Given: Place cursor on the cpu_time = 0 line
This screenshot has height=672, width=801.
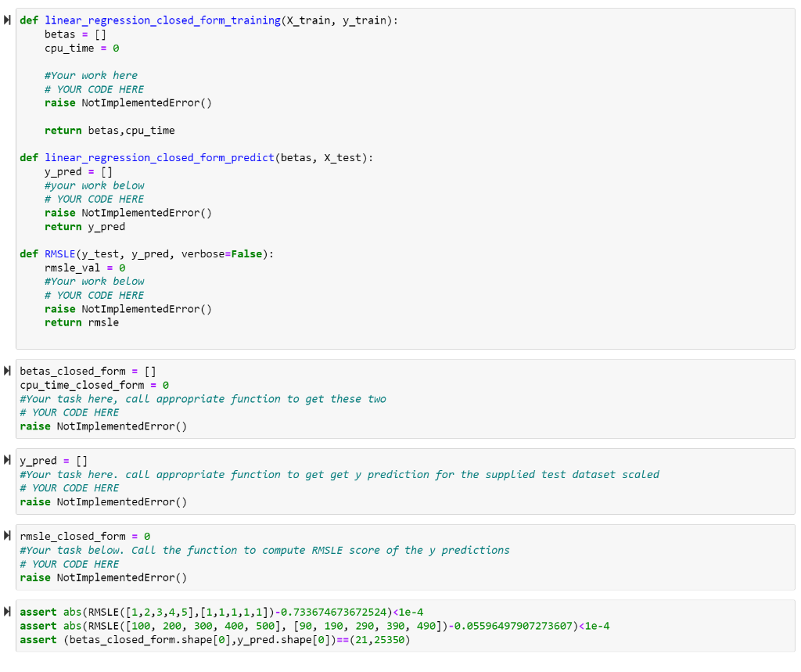Looking at the screenshot, I should [x=82, y=48].
